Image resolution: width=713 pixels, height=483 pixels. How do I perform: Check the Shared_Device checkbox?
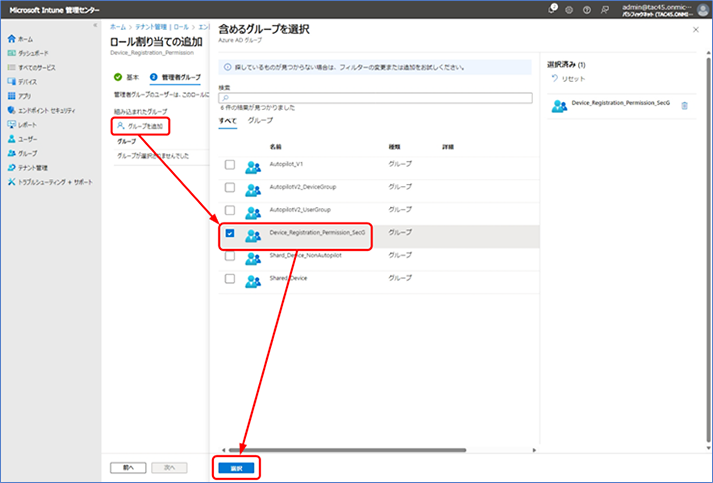coord(230,279)
